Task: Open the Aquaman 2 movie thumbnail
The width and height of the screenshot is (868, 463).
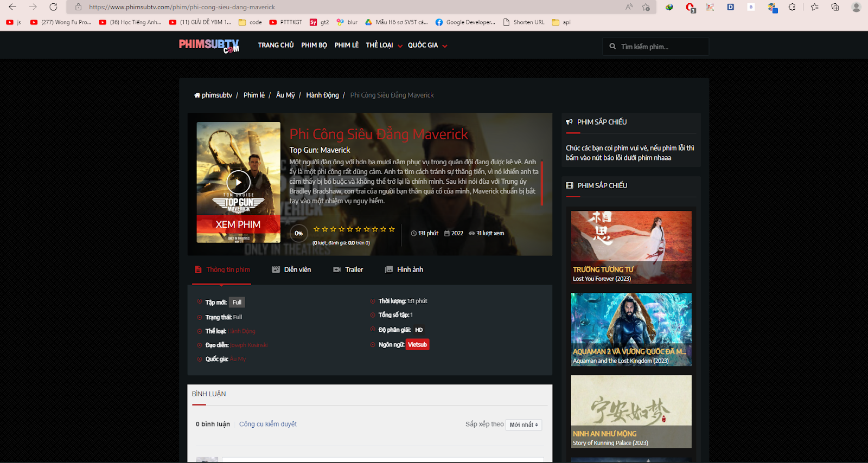Action: pyautogui.click(x=631, y=330)
